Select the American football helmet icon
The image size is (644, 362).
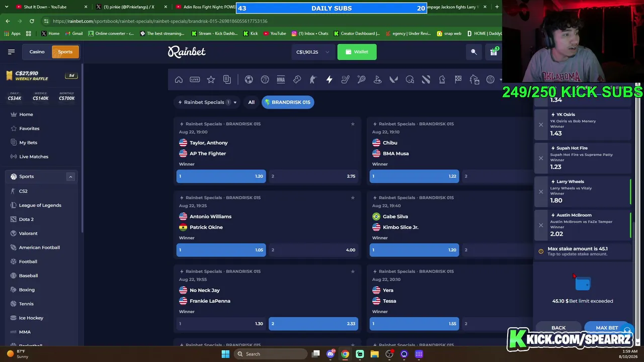(410, 79)
